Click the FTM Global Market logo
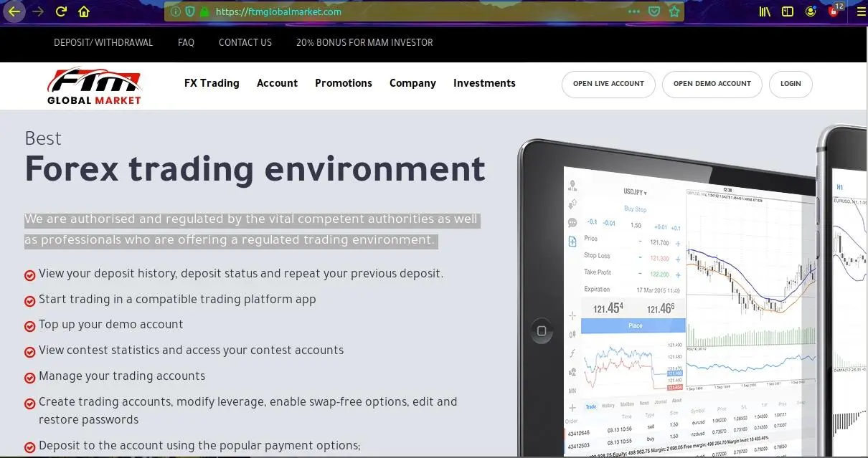The height and width of the screenshot is (458, 868). [95, 86]
